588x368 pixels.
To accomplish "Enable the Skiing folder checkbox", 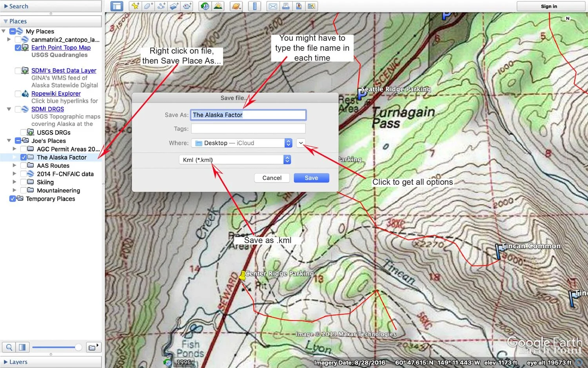I will (x=24, y=182).
